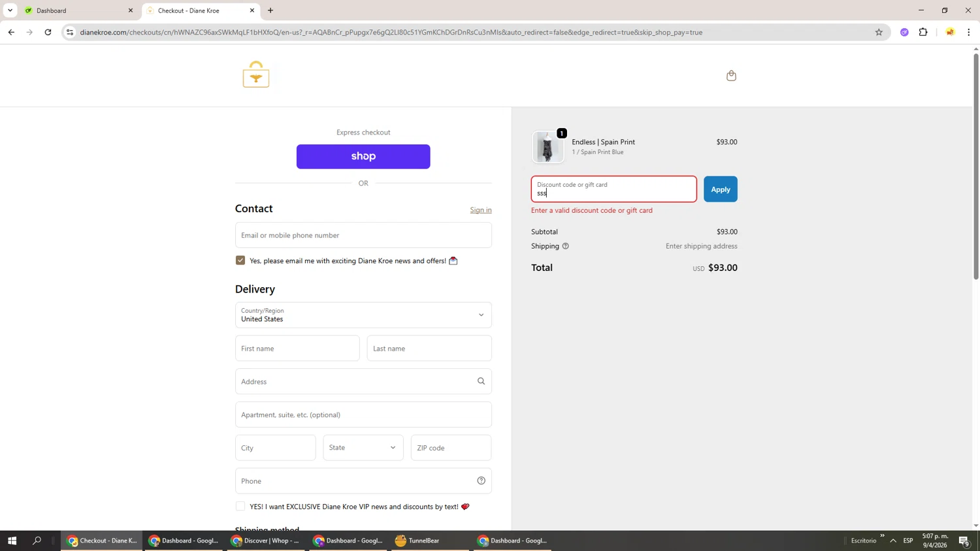
Task: Select the Checkout - Diane Kroe tab
Action: (201, 10)
